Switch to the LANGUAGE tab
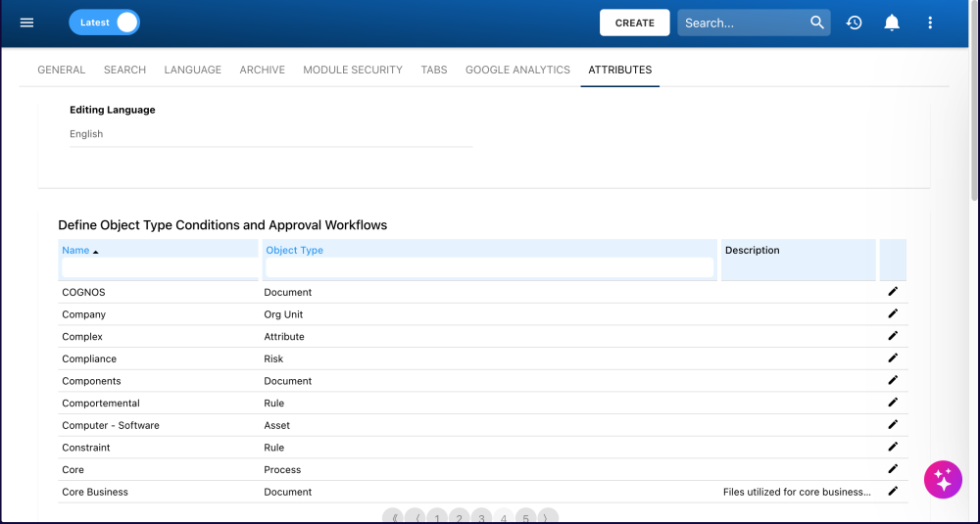Screen dimensions: 980x524 (192, 70)
